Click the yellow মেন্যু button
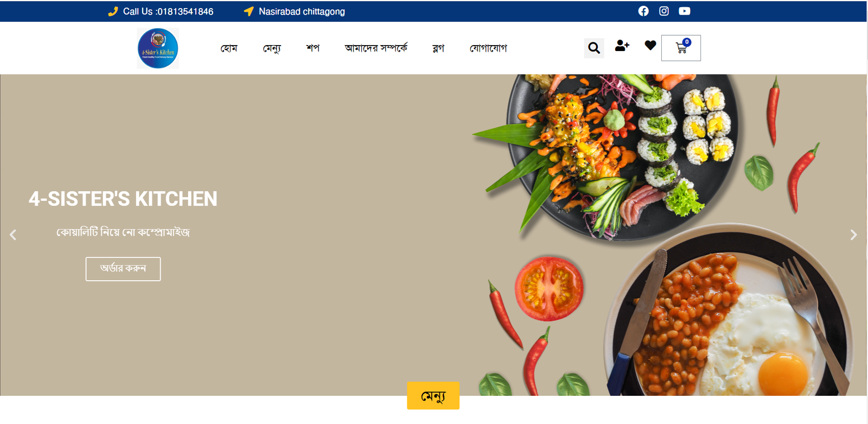 pyautogui.click(x=433, y=396)
